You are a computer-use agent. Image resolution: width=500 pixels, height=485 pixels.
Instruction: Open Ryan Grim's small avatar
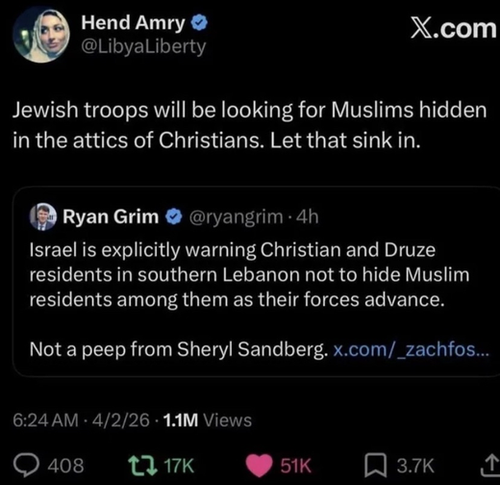tap(43, 216)
